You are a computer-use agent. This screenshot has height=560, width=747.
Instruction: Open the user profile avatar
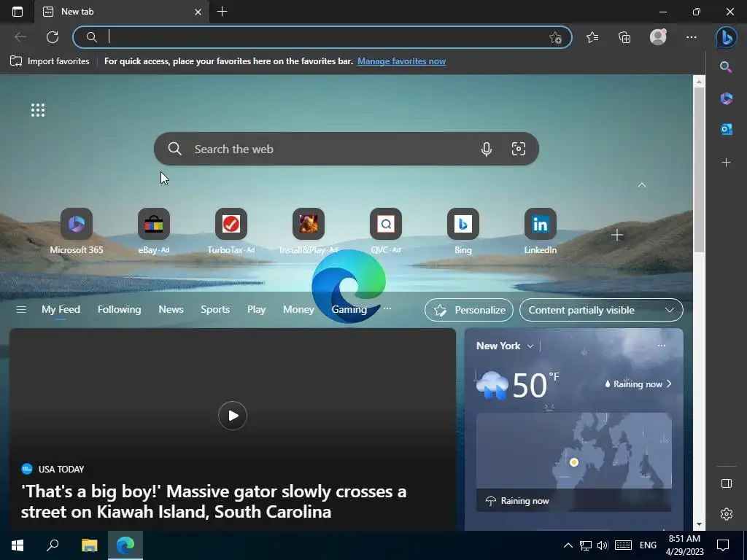(x=658, y=37)
